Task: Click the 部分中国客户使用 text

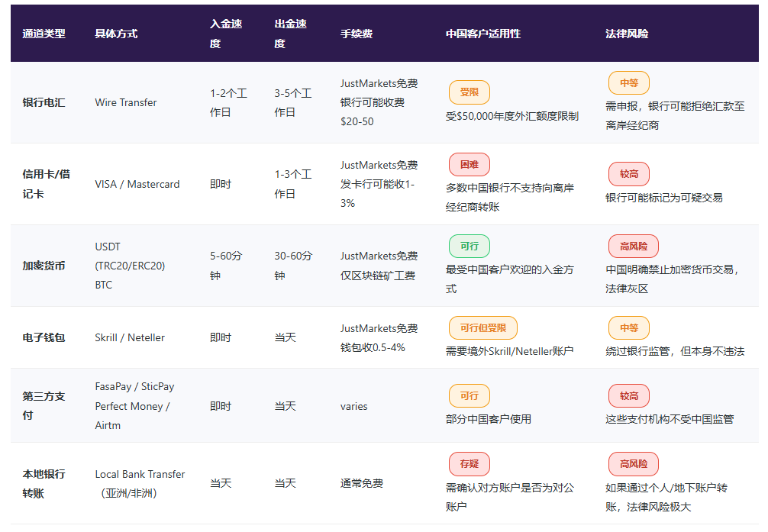Action: 489,419
